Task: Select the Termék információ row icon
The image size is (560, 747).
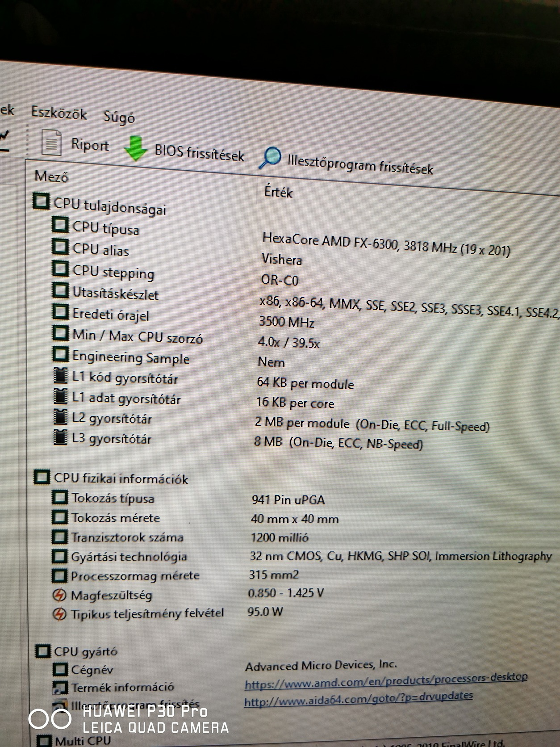Action: coord(60,687)
